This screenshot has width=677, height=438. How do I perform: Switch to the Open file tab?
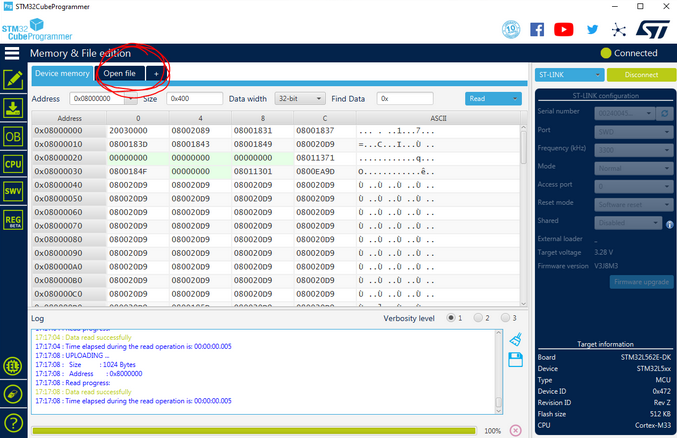[120, 73]
